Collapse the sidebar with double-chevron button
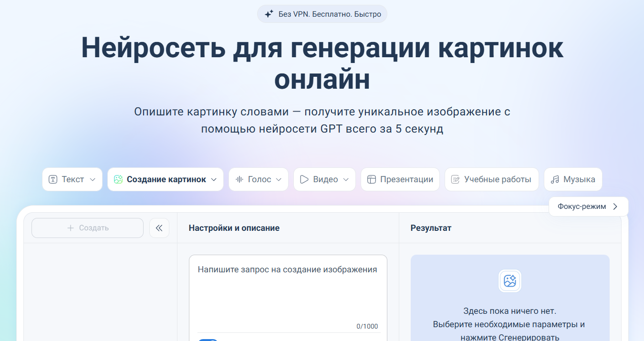 159,228
